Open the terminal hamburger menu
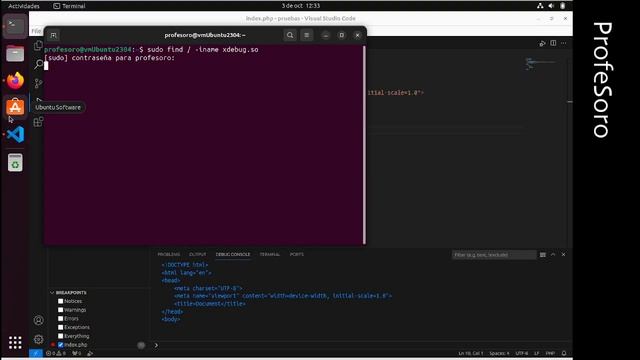This screenshot has width=640, height=360. pos(307,35)
